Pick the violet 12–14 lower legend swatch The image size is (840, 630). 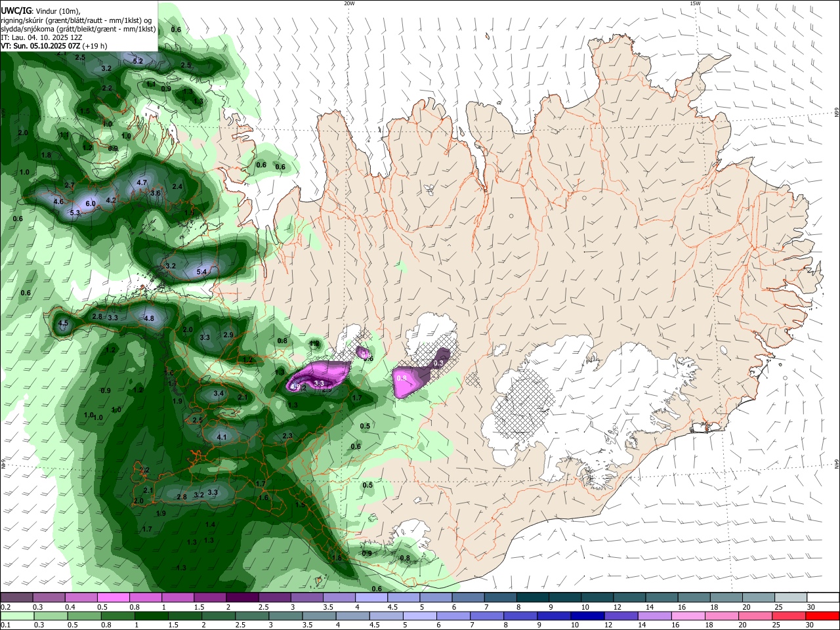pos(620,616)
